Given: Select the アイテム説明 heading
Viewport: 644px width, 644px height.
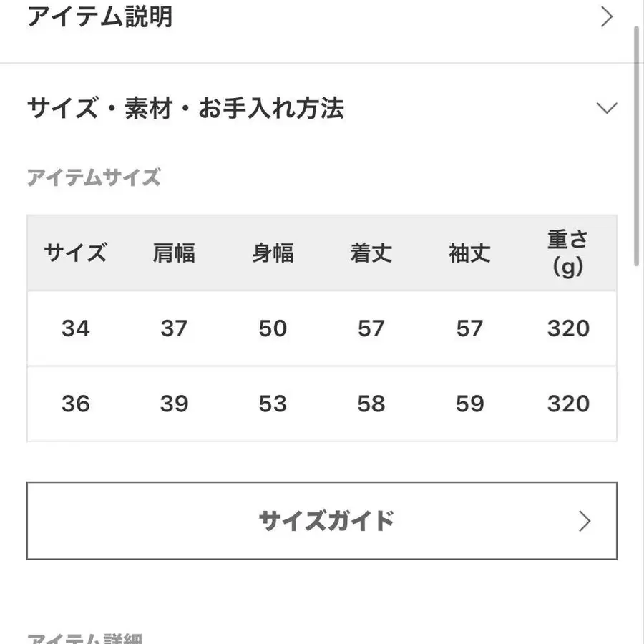Looking at the screenshot, I should click(x=100, y=16).
